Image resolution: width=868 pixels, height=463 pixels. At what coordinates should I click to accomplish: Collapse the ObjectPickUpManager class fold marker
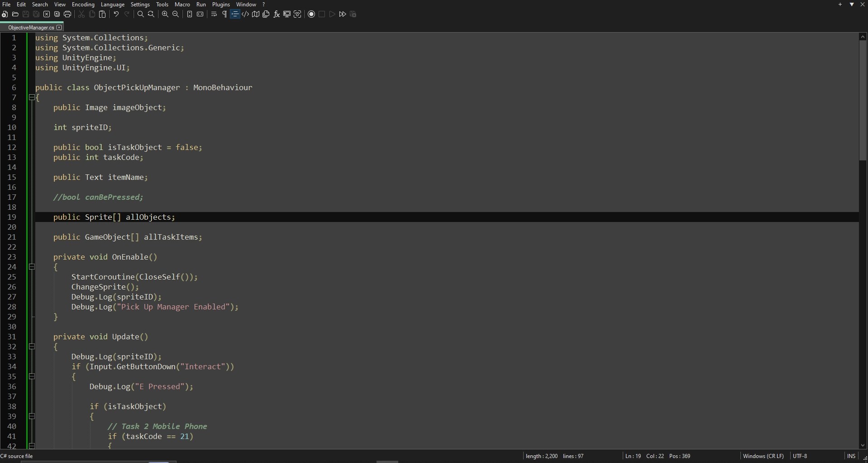pos(31,97)
